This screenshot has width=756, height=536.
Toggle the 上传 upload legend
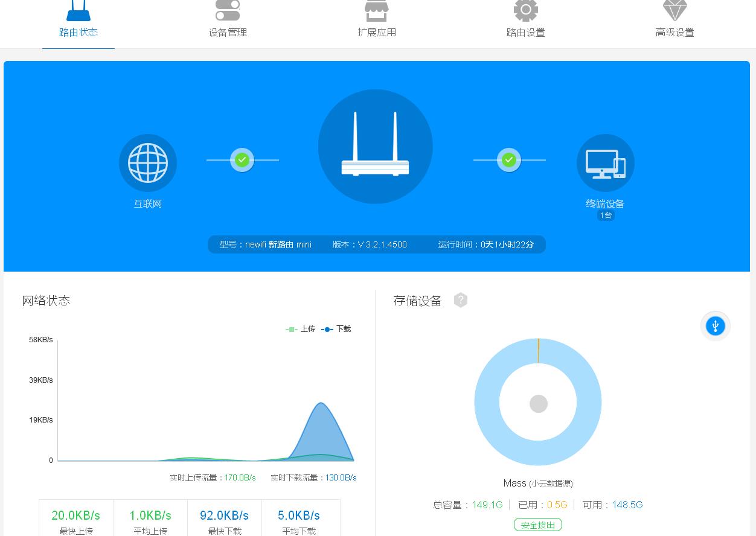(x=302, y=329)
